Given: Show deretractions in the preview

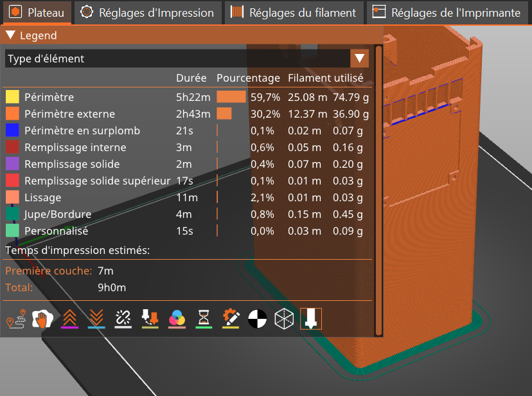Looking at the screenshot, I should pyautogui.click(x=96, y=319).
